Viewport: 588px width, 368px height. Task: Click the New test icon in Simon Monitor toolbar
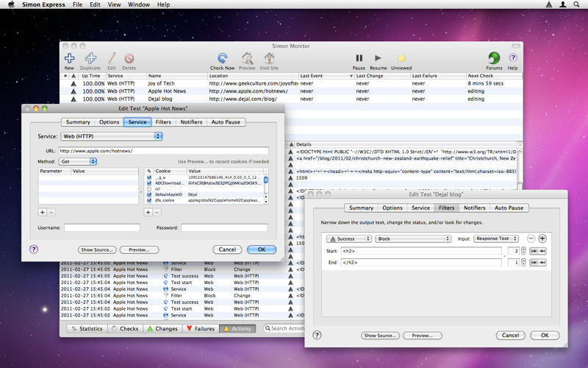[69, 59]
